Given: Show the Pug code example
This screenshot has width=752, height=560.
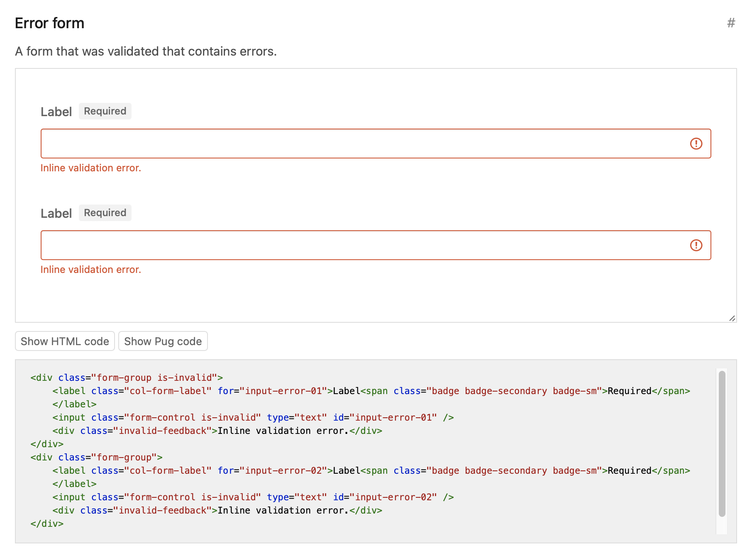Looking at the screenshot, I should (x=163, y=341).
